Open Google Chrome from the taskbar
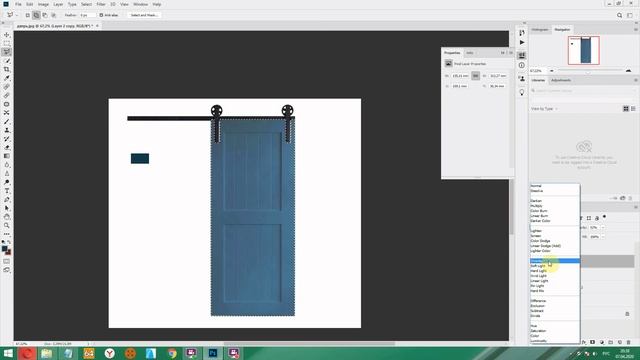This screenshot has width=640, height=360. point(172,353)
